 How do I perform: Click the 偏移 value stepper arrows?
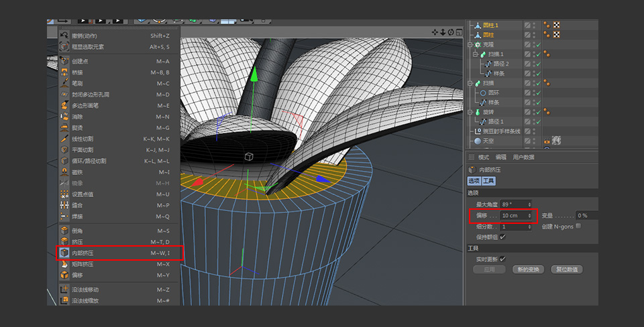click(x=529, y=215)
